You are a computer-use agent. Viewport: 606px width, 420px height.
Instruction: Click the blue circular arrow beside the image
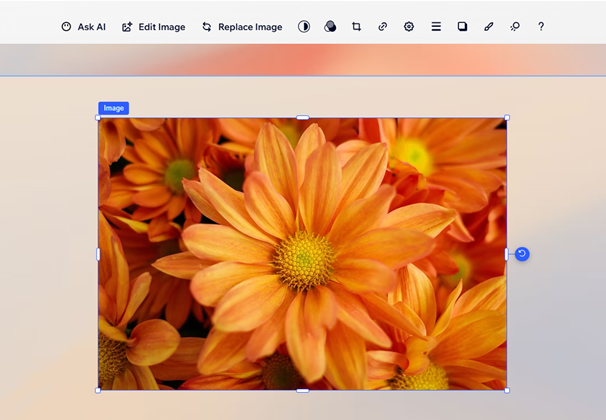pos(522,254)
